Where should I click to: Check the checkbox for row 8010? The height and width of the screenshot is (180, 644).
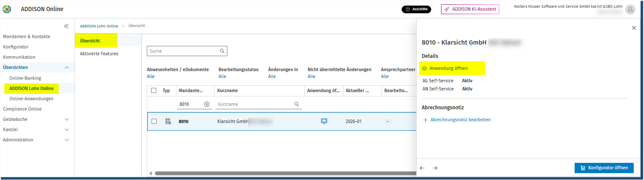154,121
